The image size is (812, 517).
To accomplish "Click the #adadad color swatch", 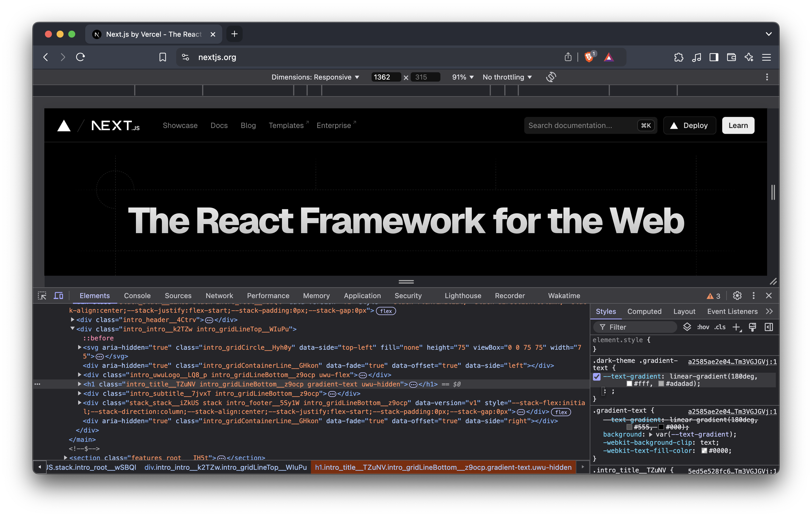I will point(661,384).
